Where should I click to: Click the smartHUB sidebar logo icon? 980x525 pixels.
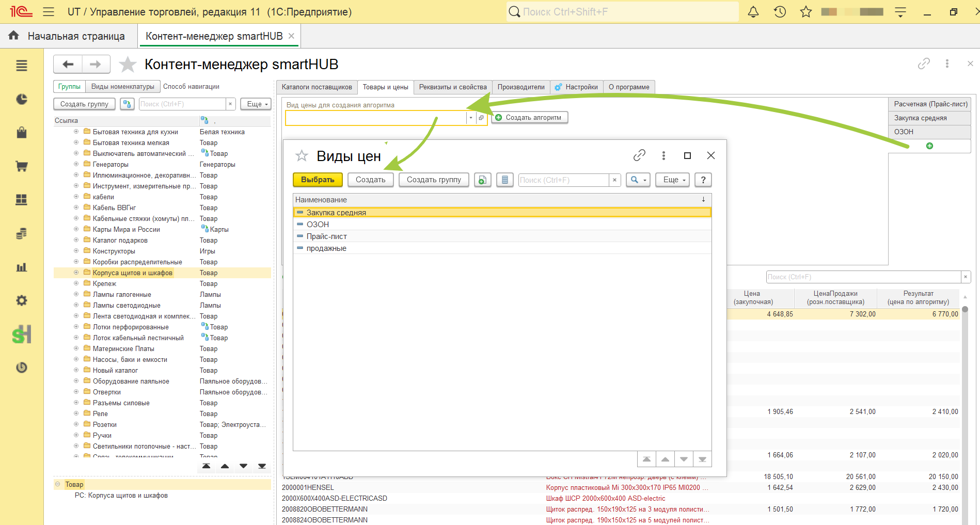(x=22, y=335)
